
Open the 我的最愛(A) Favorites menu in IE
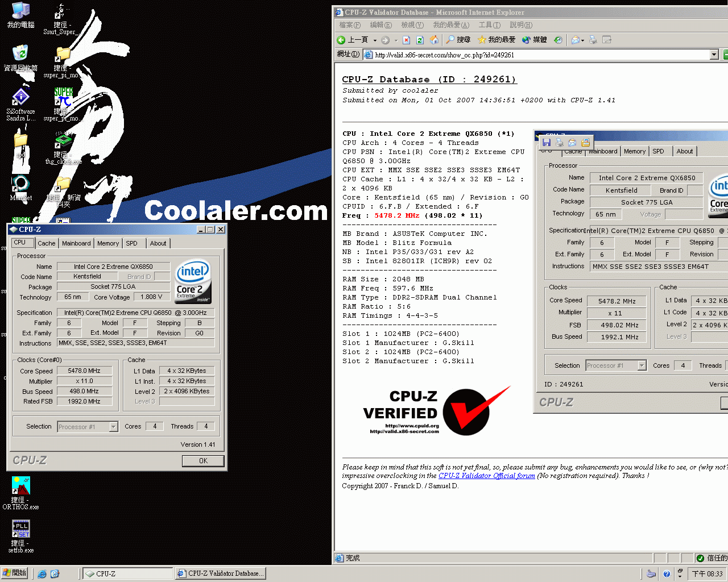[x=451, y=25]
